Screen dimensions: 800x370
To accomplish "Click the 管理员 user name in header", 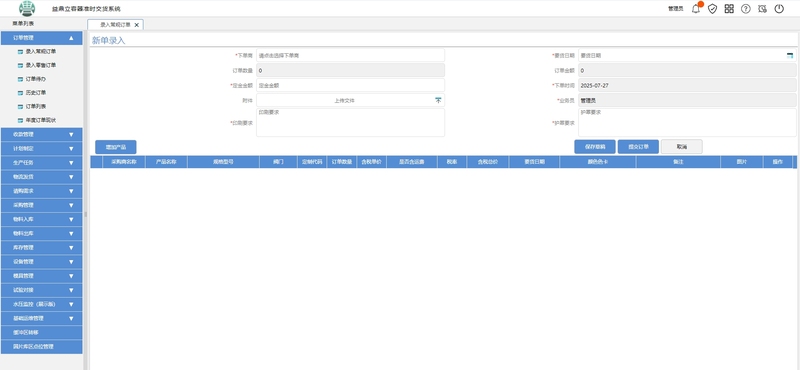I will [676, 9].
